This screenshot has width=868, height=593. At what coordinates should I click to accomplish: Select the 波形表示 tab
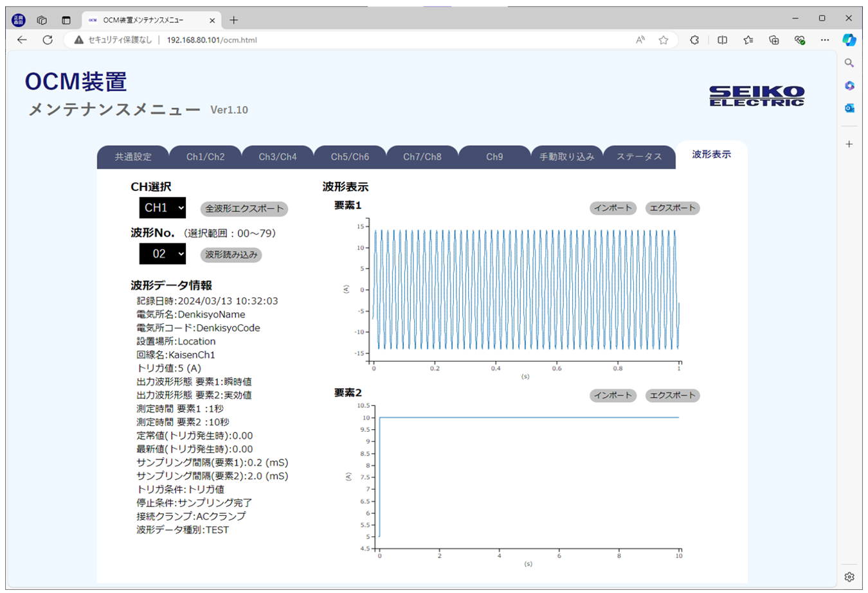point(711,154)
